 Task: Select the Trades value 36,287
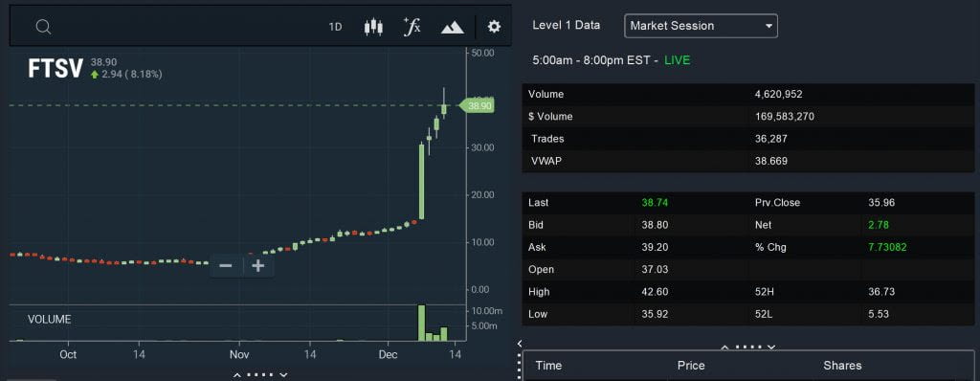tap(771, 139)
